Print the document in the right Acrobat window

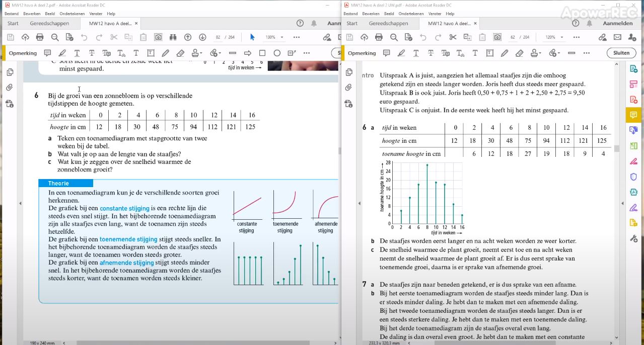click(x=379, y=37)
